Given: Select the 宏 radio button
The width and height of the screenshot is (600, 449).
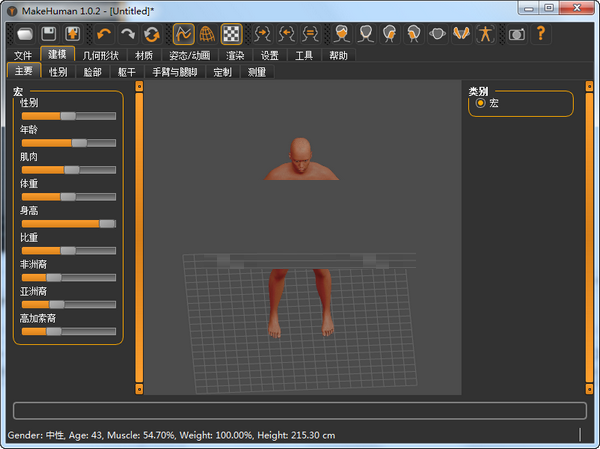Looking at the screenshot, I should 481,103.
